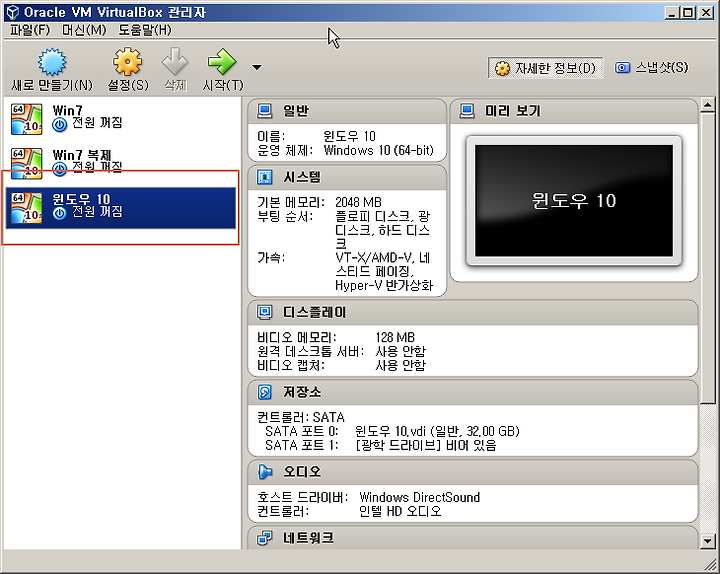Click the 네트워크 adapter icon
Image resolution: width=720 pixels, height=574 pixels.
coord(264,538)
